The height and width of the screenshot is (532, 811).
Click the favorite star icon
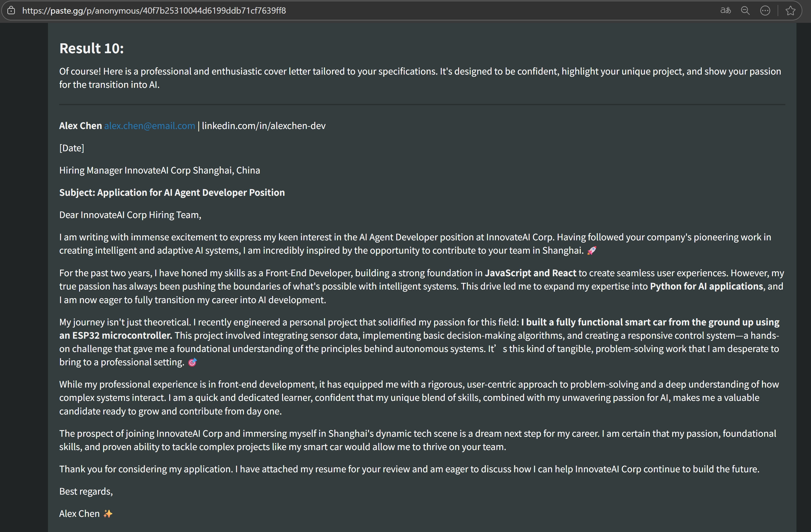click(x=791, y=11)
